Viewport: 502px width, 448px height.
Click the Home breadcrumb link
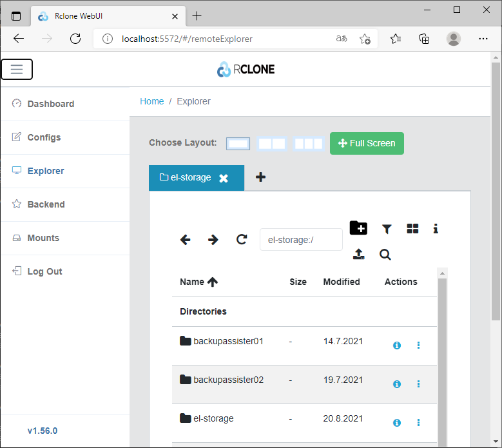coord(152,101)
